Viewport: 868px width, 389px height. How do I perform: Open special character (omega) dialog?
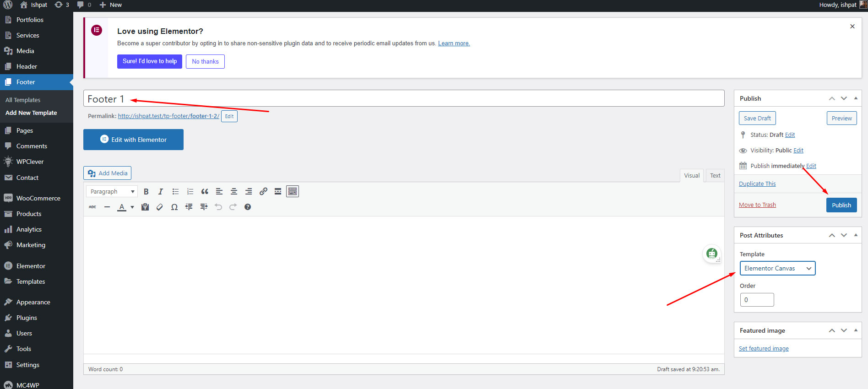coord(174,207)
